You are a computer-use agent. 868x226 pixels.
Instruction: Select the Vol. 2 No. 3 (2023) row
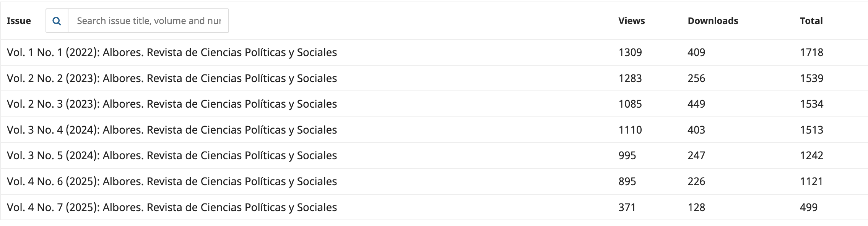coord(172,104)
